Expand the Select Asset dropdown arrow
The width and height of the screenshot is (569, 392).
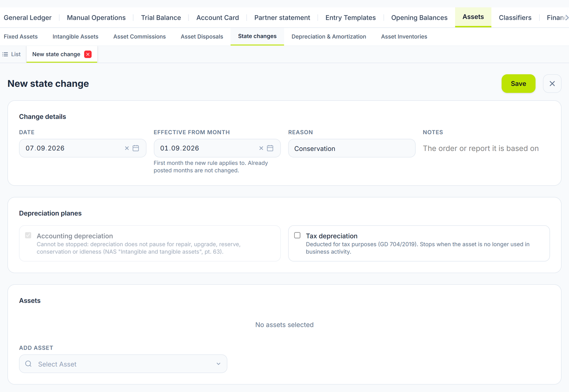(x=218, y=364)
